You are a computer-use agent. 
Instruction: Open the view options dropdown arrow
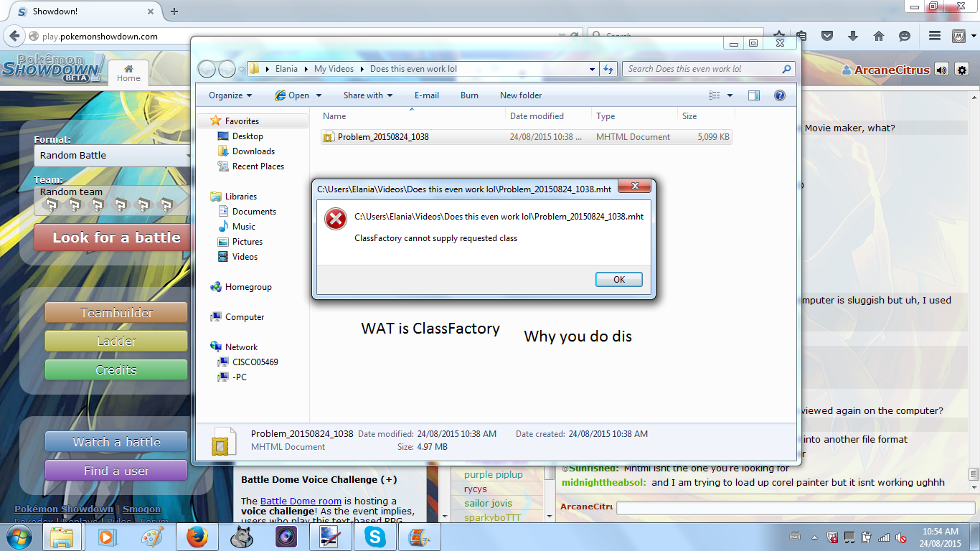(x=730, y=95)
